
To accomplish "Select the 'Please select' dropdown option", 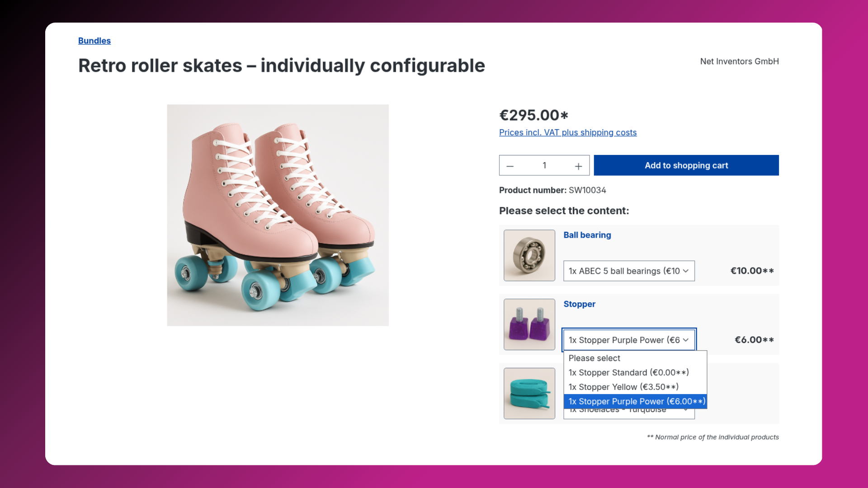I will click(594, 358).
